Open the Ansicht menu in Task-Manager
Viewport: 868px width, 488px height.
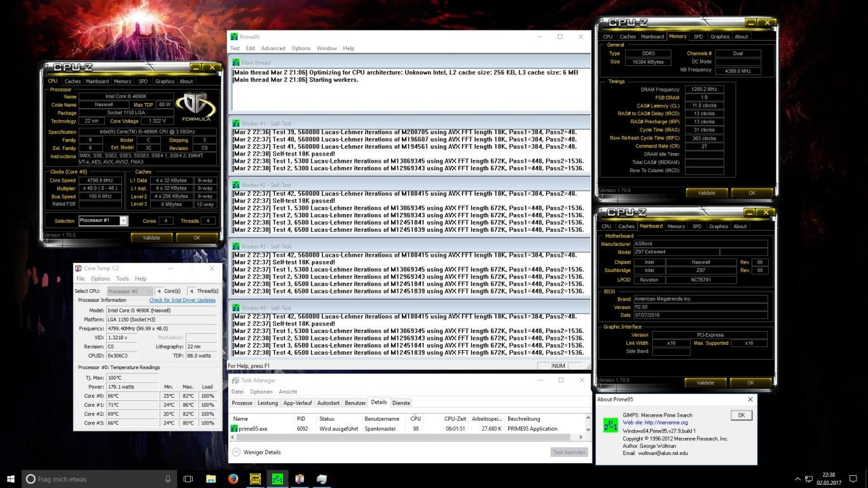[x=287, y=391]
